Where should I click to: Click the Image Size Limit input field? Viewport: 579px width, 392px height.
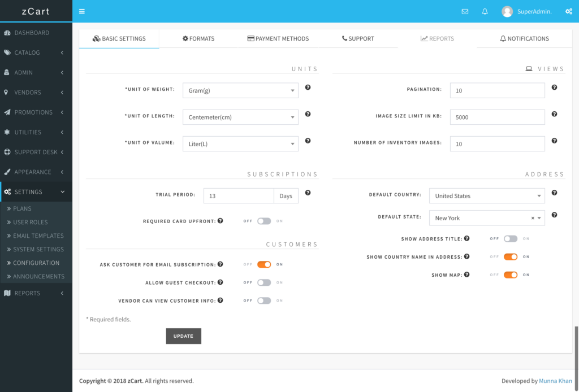[x=497, y=117]
